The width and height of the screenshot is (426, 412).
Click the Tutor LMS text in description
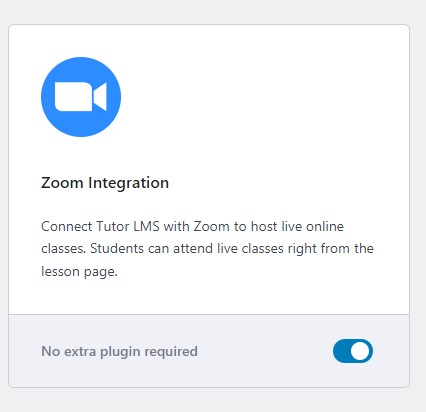point(128,226)
